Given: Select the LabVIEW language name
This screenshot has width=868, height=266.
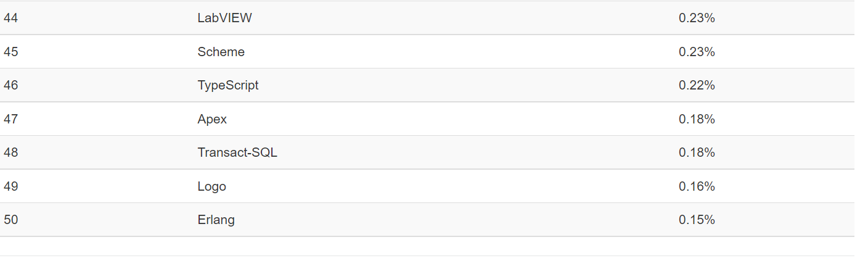Looking at the screenshot, I should (224, 18).
